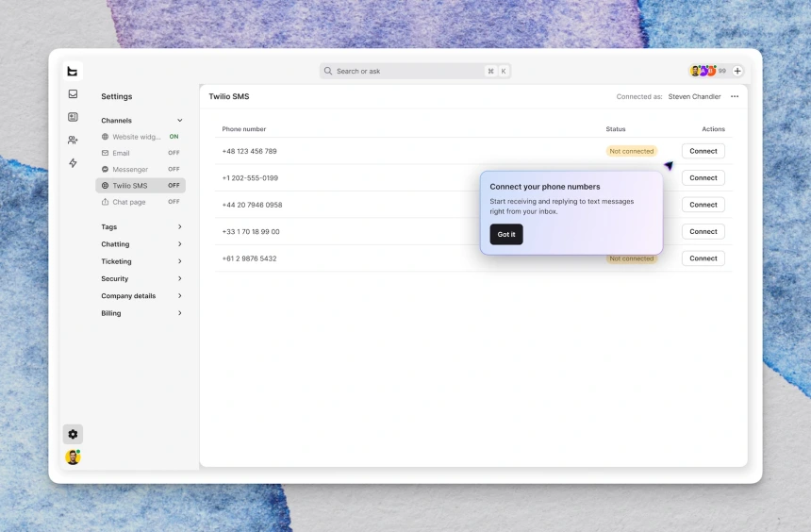Viewport: 811px width, 532px height.
Task: Click the Company details settings label
Action: pyautogui.click(x=128, y=296)
